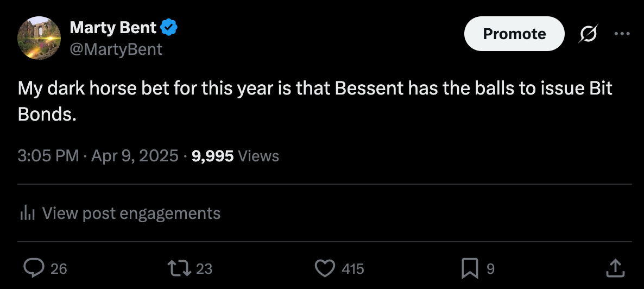Click the tweet text about Bit Bonds
Screen dimensions: 644x289
[315, 101]
